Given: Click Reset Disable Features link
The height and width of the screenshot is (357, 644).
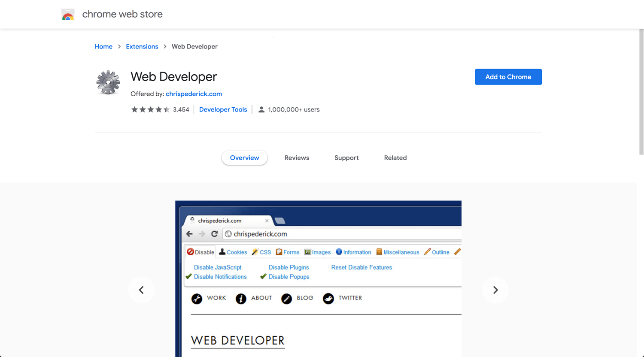Looking at the screenshot, I should (x=361, y=267).
